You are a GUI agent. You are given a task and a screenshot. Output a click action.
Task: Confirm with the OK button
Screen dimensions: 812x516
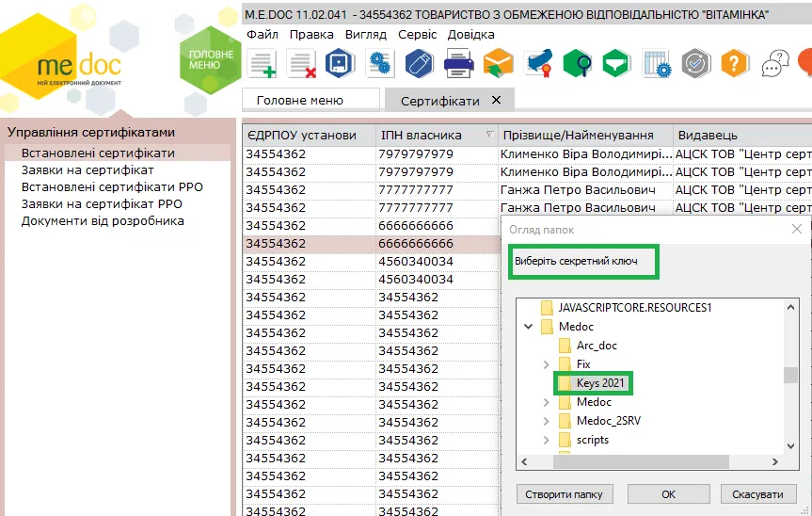pos(669,494)
